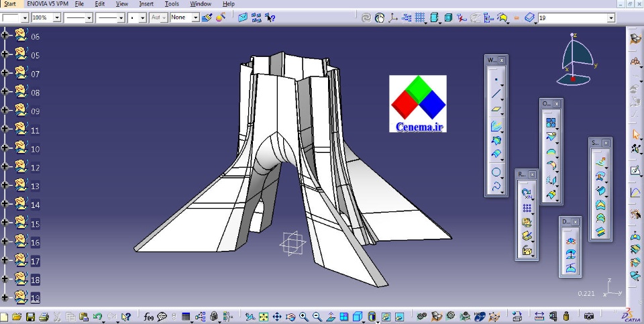Click the Select arrow tool on right toolbar
Image resolution: width=644 pixels, height=324 pixels.
click(x=635, y=134)
